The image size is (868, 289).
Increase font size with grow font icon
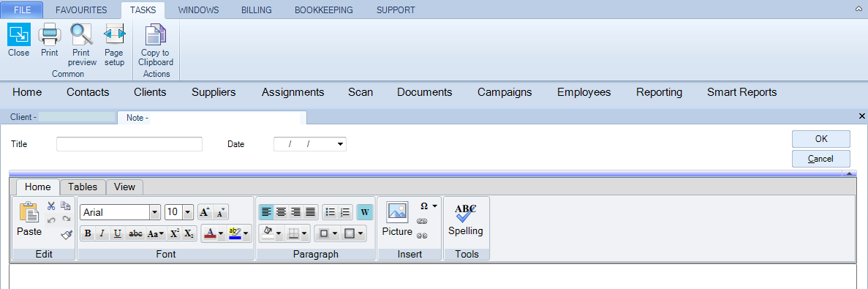205,212
